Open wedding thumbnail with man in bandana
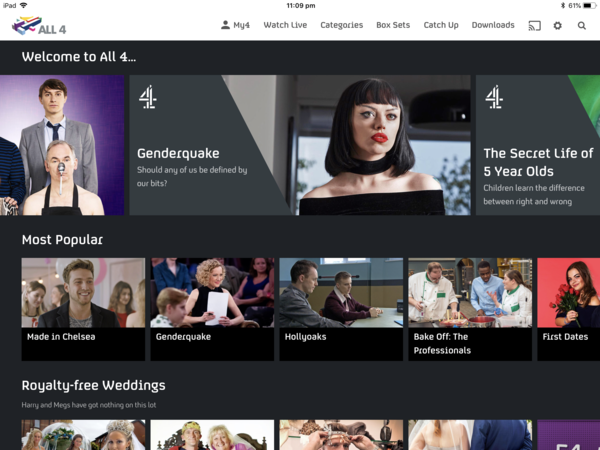Image resolution: width=600 pixels, height=450 pixels. pyautogui.click(x=212, y=435)
